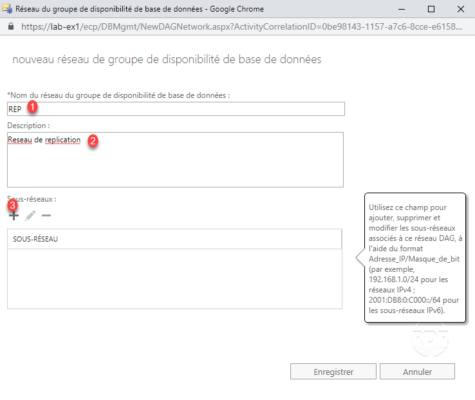Click inside the Description text area

[175, 160]
